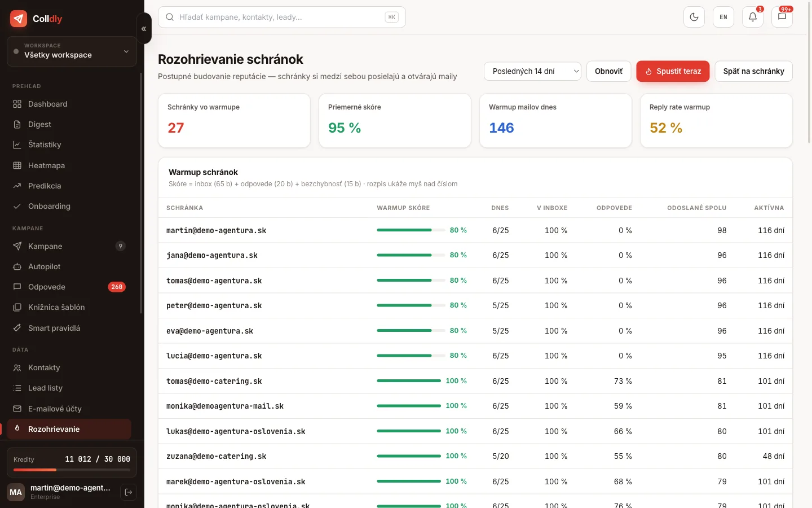This screenshot has width=812, height=508.
Task: Focus the Hľadať kampane search field
Action: (282, 17)
